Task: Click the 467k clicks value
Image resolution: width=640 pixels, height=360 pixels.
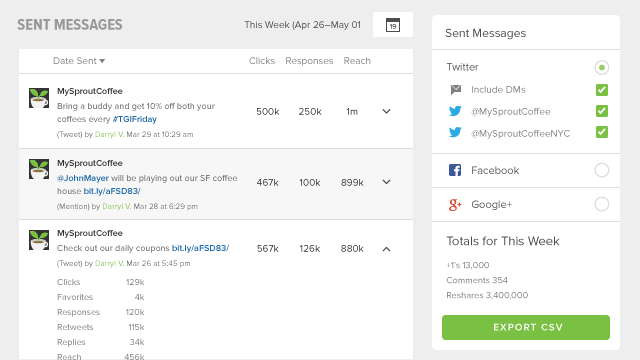Action: (268, 182)
